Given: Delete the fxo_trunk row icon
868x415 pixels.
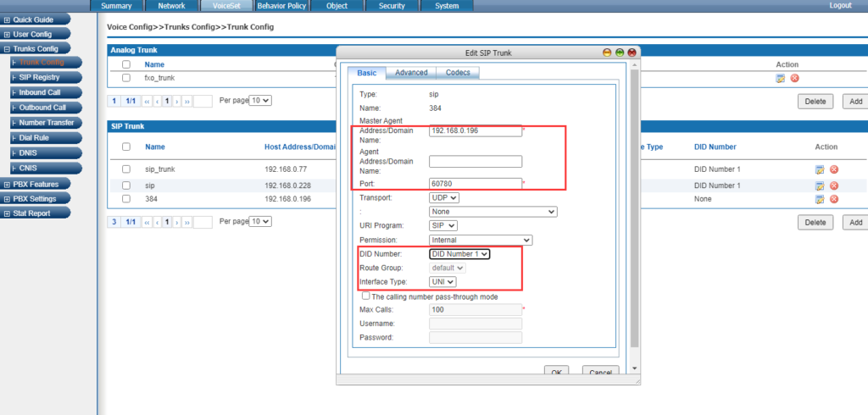Looking at the screenshot, I should pos(795,78).
